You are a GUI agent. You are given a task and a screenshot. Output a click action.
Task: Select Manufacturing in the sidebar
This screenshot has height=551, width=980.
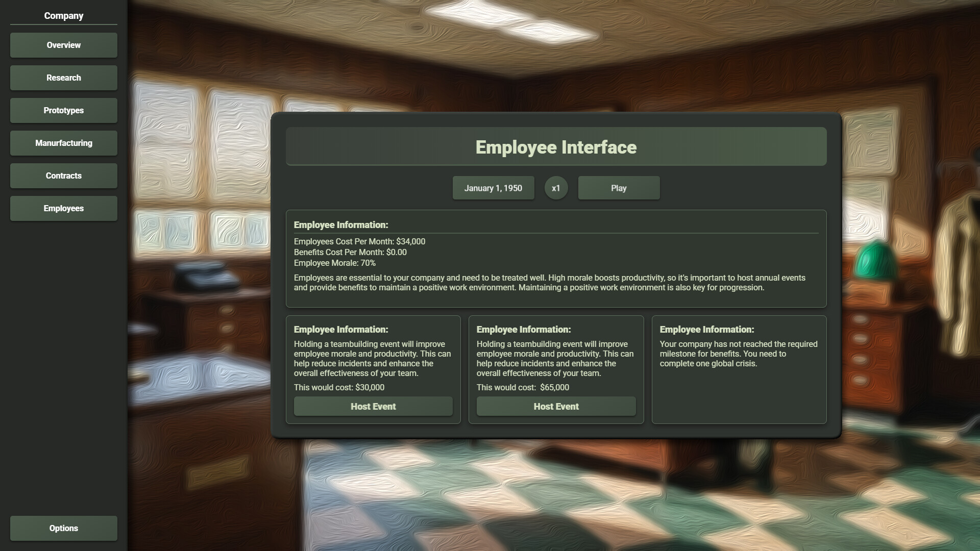(63, 143)
